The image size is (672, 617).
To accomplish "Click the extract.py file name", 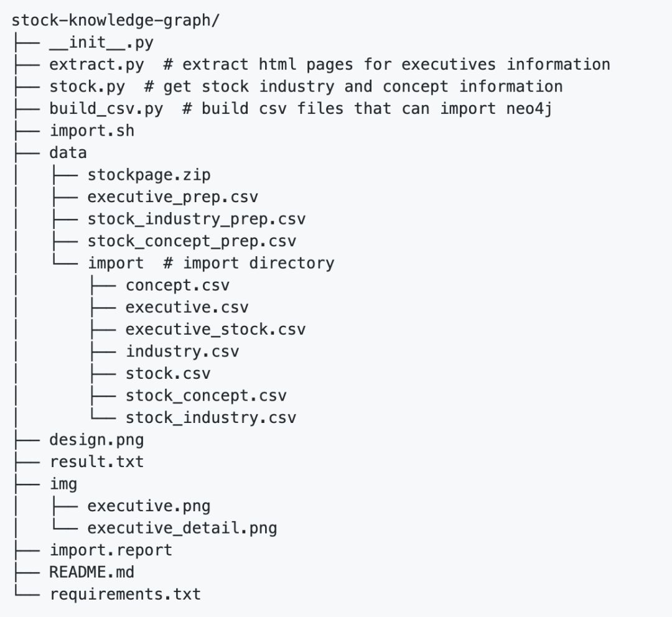I will 96,65.
